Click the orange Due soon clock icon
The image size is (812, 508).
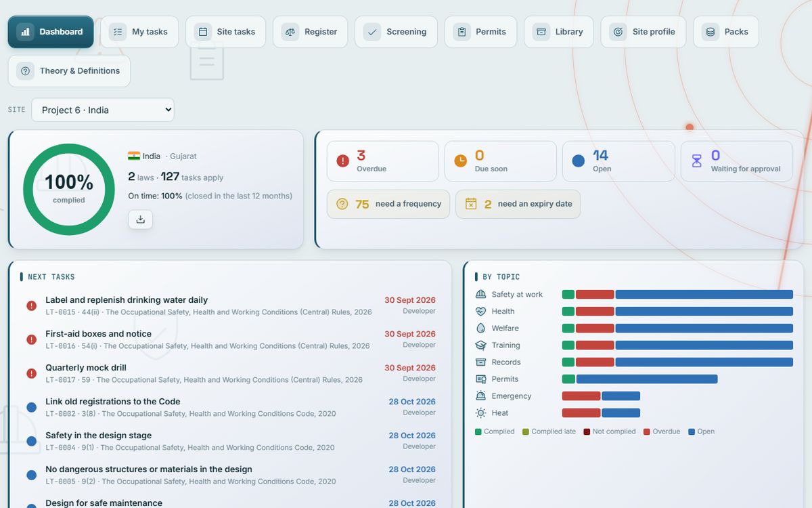click(x=460, y=161)
